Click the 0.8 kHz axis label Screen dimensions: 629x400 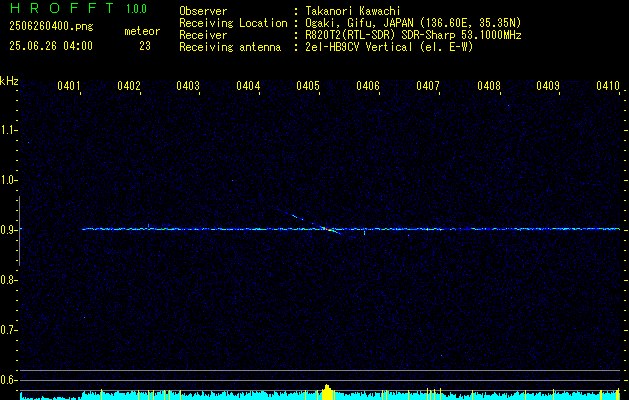(x=8, y=280)
